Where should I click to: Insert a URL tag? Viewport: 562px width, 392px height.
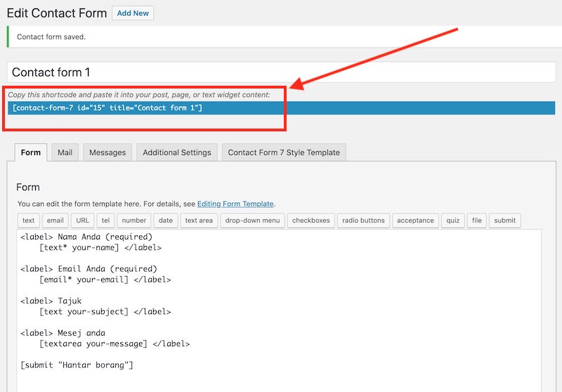click(x=82, y=221)
